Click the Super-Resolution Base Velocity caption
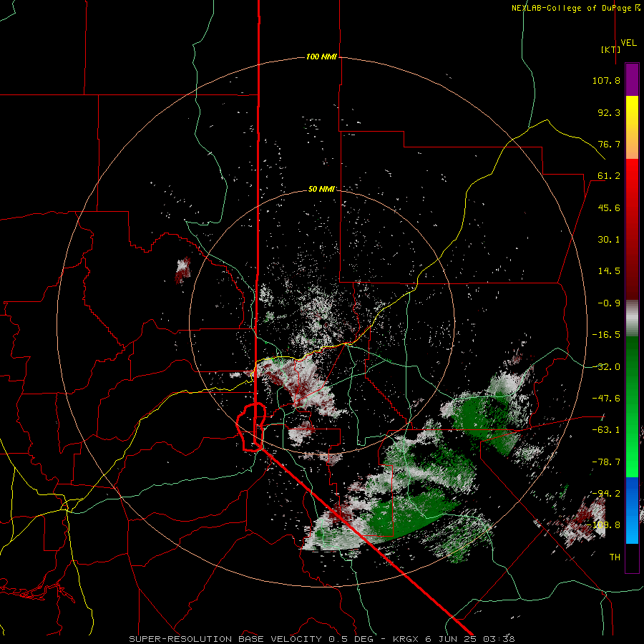 tap(321, 639)
